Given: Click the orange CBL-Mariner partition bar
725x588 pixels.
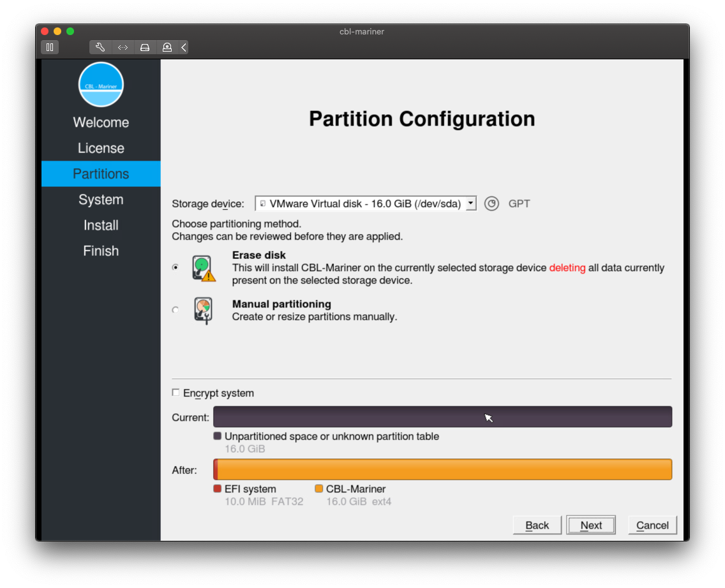Looking at the screenshot, I should (445, 469).
